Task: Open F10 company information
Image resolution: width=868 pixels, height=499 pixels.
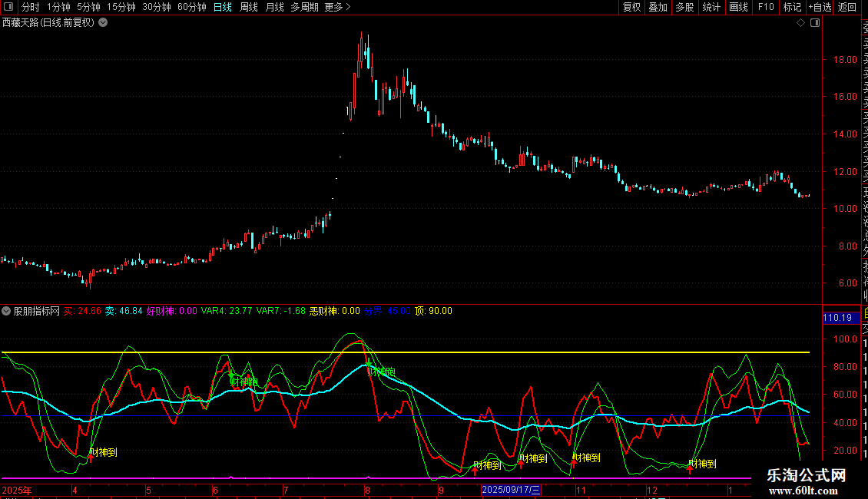Action: 766,7
